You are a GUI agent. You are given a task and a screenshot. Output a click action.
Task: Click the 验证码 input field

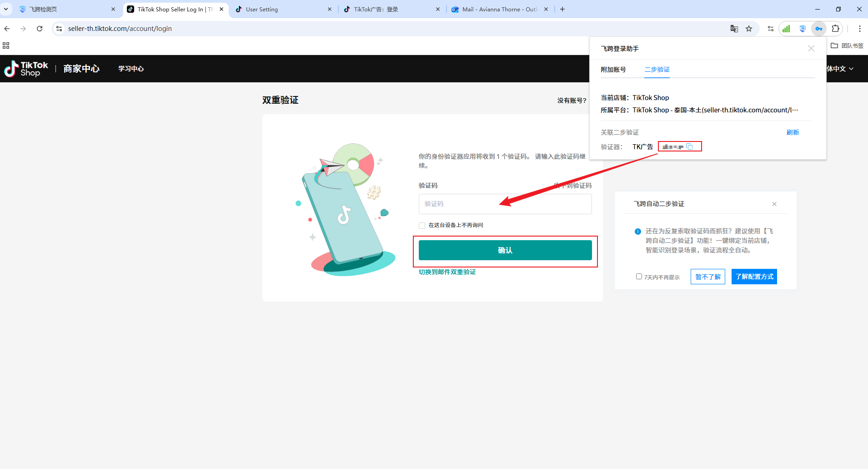click(505, 204)
